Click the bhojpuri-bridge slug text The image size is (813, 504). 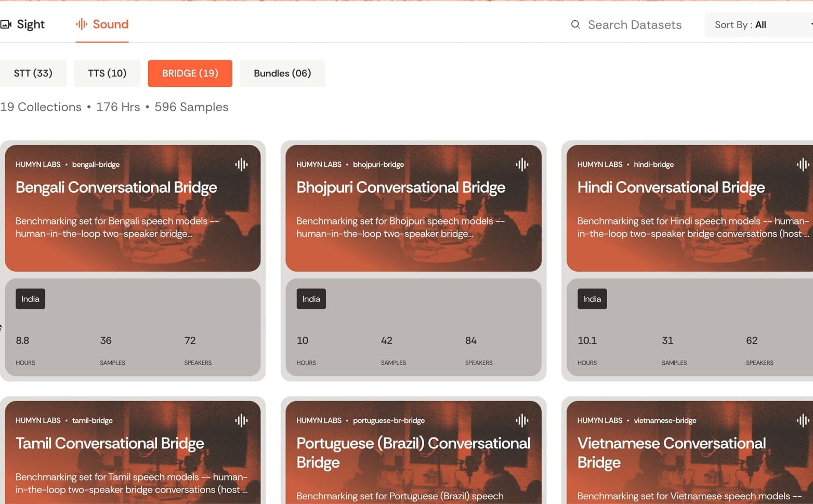[378, 165]
